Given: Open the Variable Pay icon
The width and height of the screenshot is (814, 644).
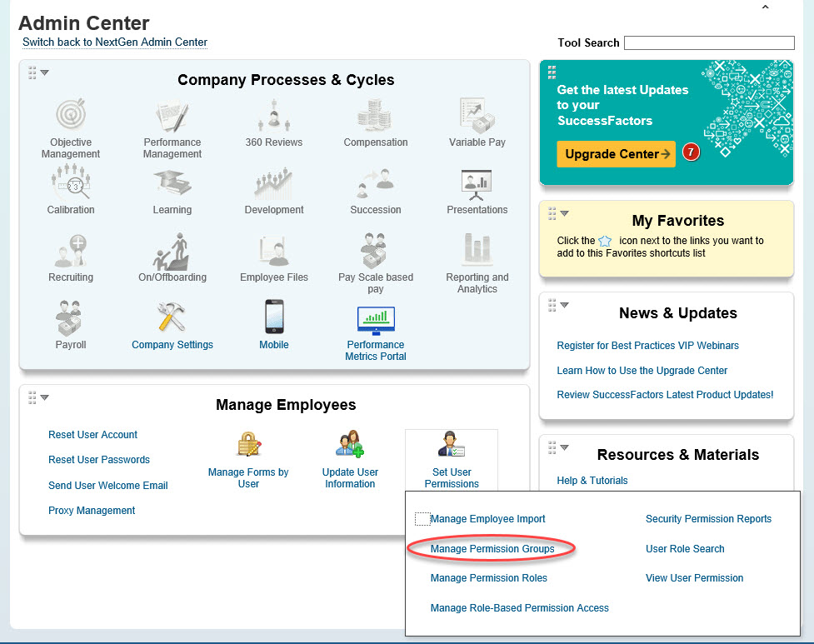Looking at the screenshot, I should 477,115.
